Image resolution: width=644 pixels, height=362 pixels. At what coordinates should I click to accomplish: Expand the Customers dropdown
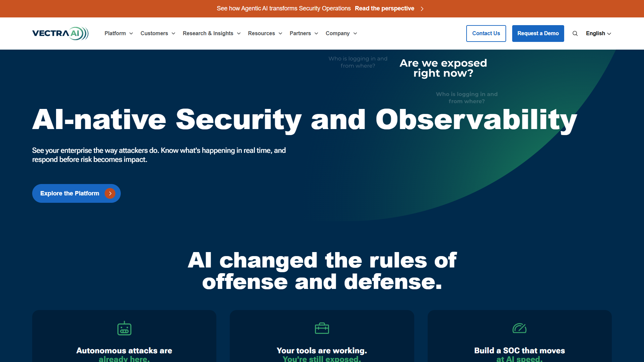158,34
